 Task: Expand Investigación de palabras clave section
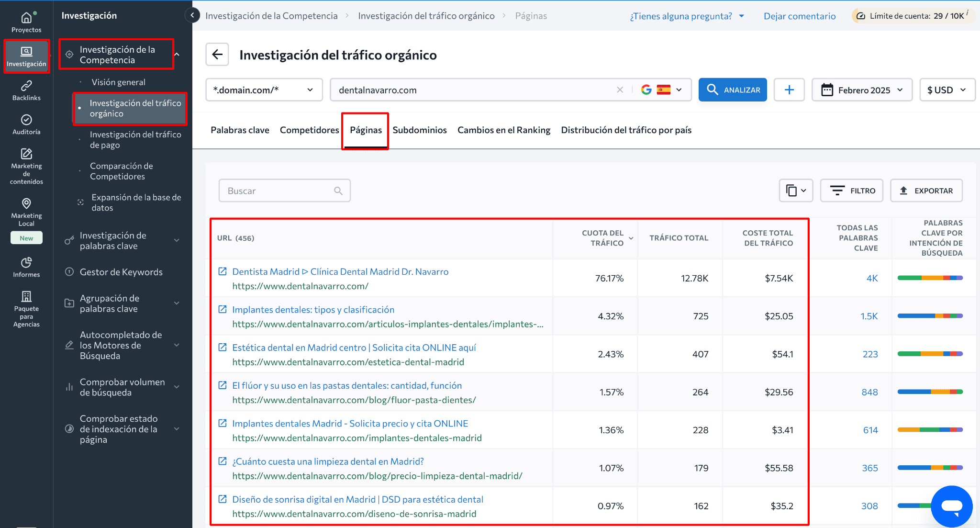click(177, 240)
